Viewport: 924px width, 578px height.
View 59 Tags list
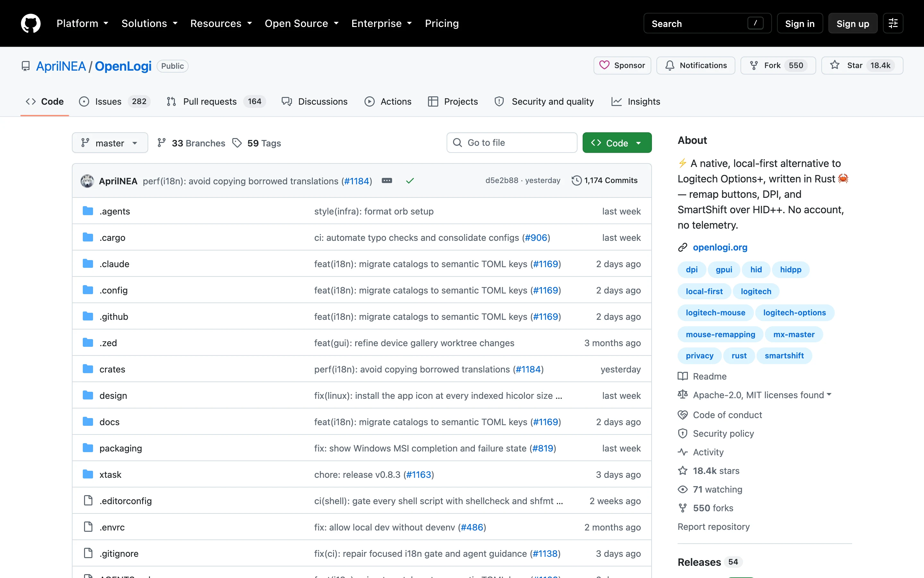click(257, 143)
